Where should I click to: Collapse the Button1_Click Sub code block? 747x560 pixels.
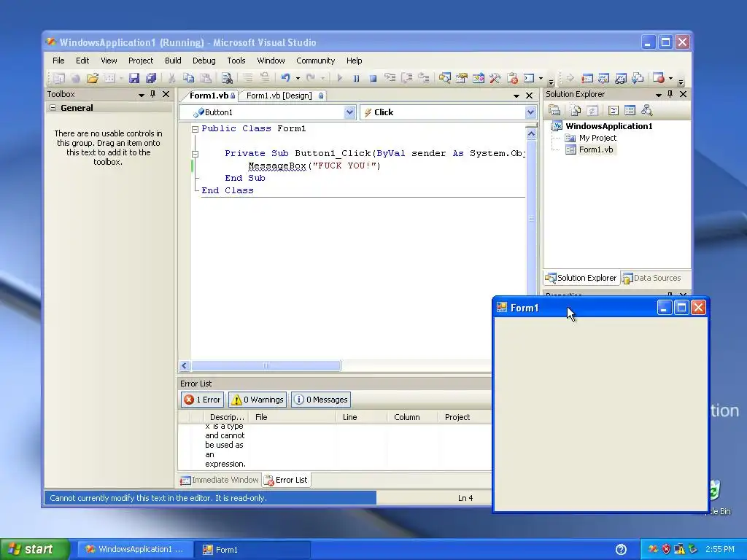(195, 154)
